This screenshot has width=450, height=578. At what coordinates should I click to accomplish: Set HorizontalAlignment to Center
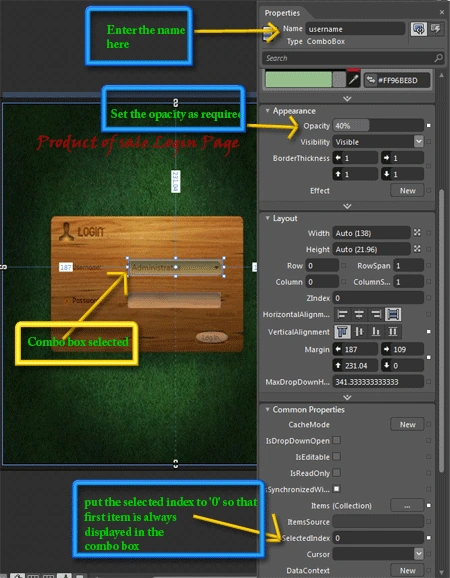point(359,314)
